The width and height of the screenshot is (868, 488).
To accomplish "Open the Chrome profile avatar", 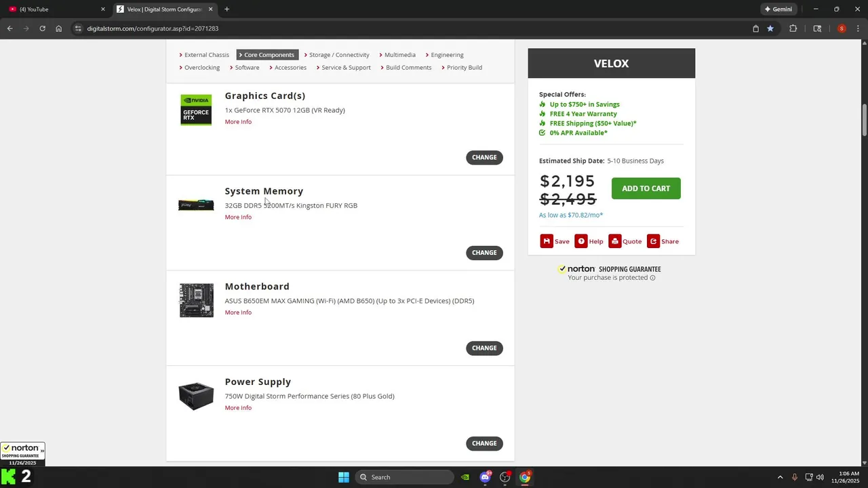I will point(842,28).
